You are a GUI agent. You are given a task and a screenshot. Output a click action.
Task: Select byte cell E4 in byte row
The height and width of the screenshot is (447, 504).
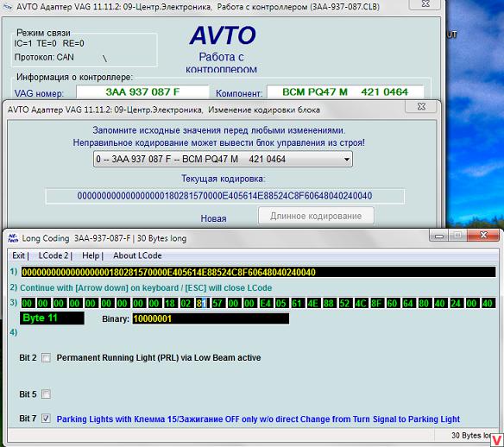265,303
